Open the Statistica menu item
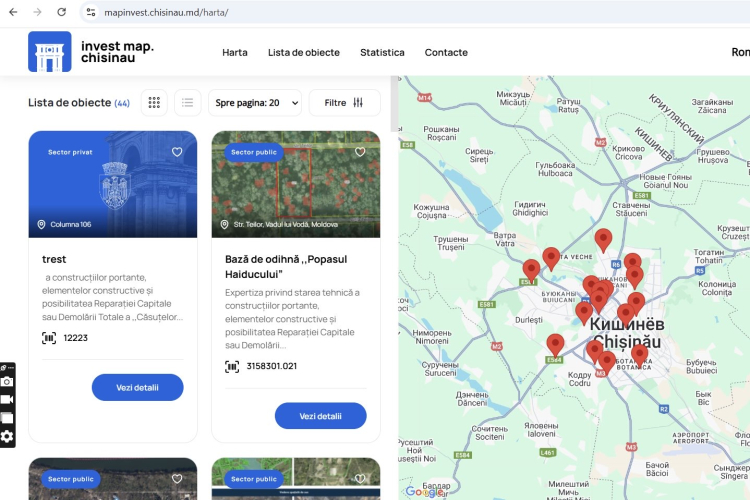 coord(382,53)
